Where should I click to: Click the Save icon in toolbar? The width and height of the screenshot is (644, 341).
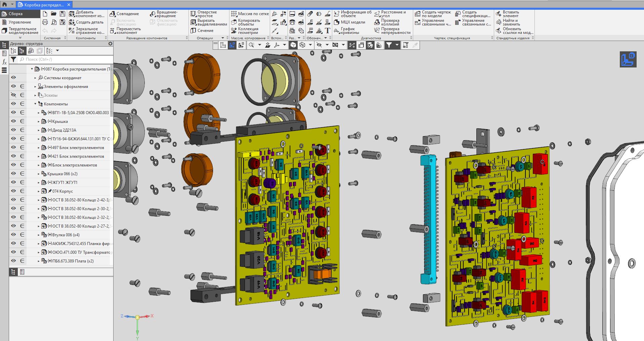tap(62, 14)
